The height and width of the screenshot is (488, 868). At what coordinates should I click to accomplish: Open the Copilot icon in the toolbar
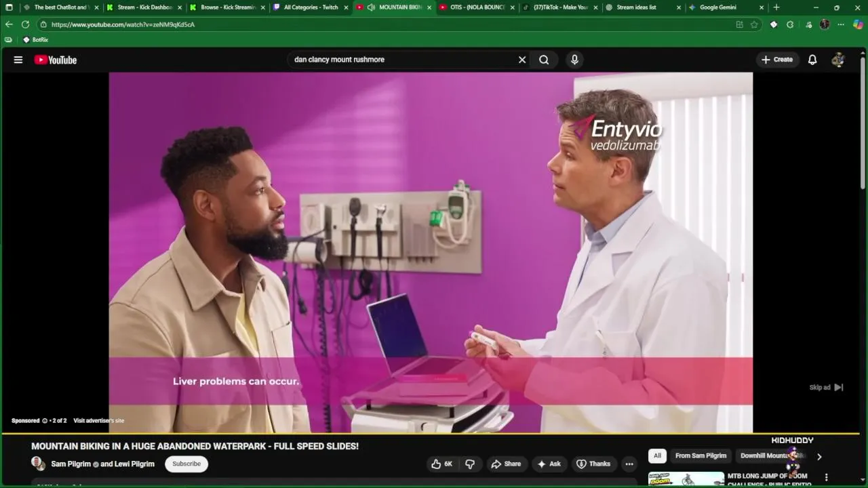(858, 24)
